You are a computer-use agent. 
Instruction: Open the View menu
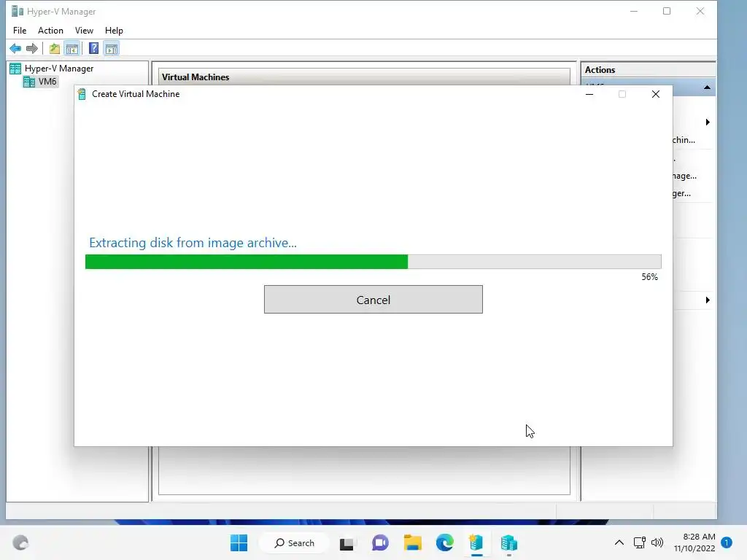pyautogui.click(x=84, y=31)
